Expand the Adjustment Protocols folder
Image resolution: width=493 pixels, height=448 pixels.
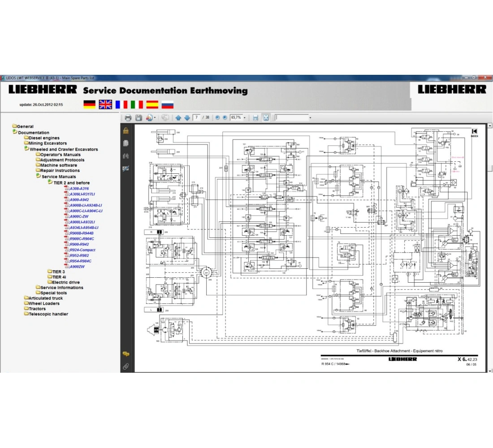pos(60,159)
